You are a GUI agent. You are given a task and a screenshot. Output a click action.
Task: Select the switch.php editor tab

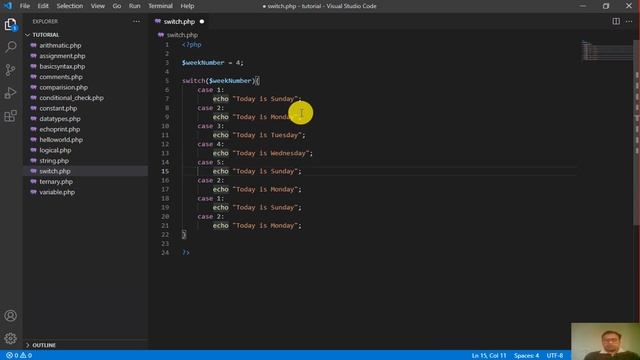point(180,22)
